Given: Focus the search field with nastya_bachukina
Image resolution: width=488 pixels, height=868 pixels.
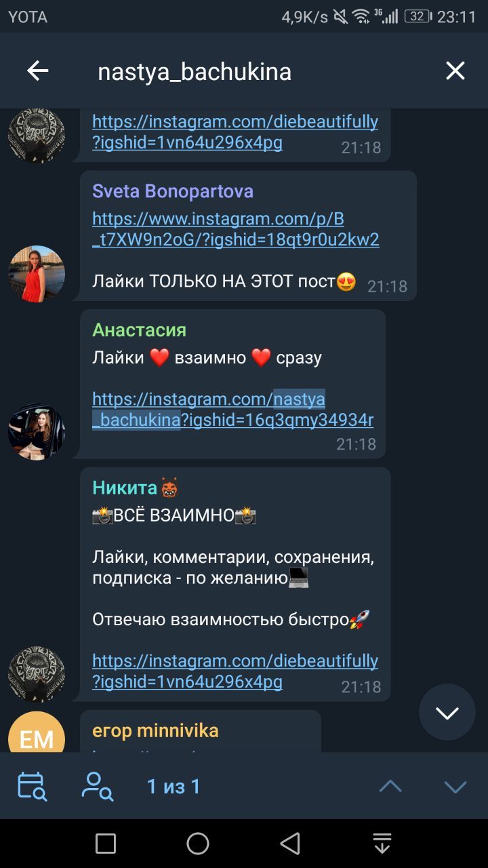Looking at the screenshot, I should coord(258,71).
